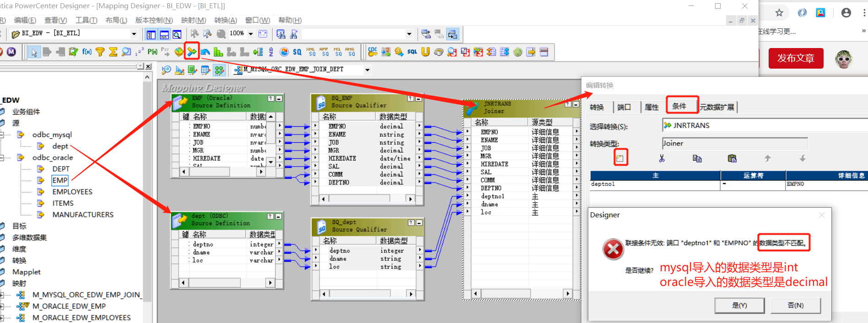This screenshot has width=868, height=323.
Task: Select the Sequence Generator 1-2-3 icon
Action: [140, 52]
